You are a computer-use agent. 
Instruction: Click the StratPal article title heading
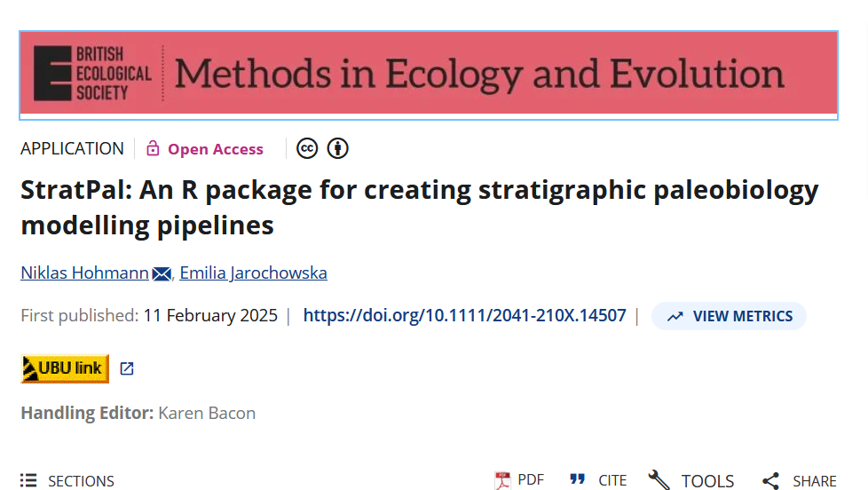click(419, 208)
